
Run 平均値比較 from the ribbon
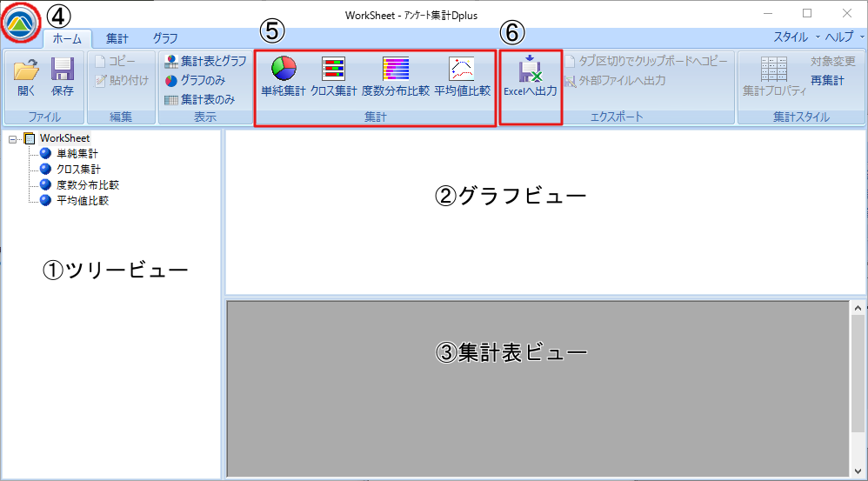(x=462, y=77)
